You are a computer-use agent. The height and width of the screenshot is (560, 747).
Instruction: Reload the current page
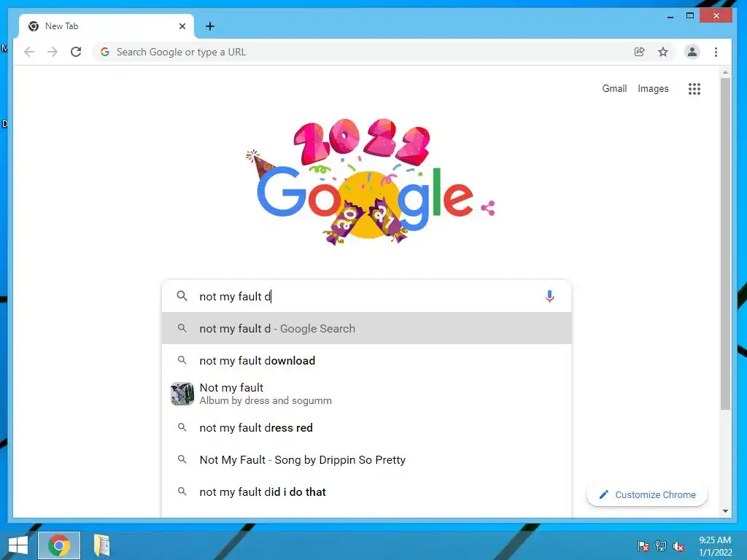click(76, 52)
